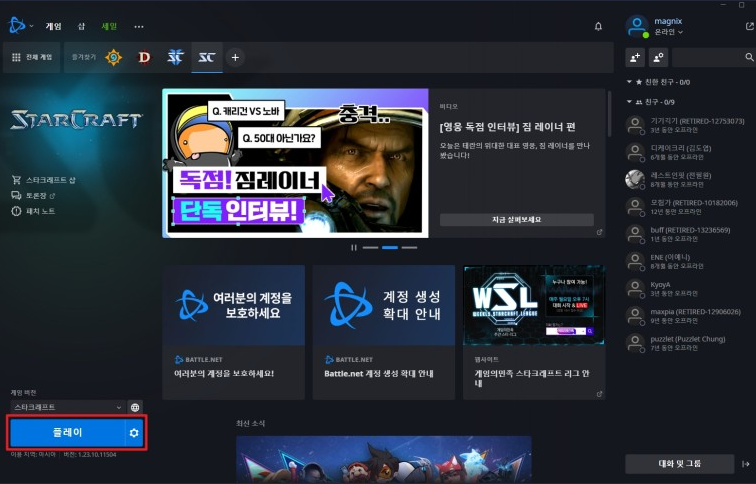The height and width of the screenshot is (484, 756).
Task: Open the Jim Raynor interview banner image
Action: [x=295, y=163]
